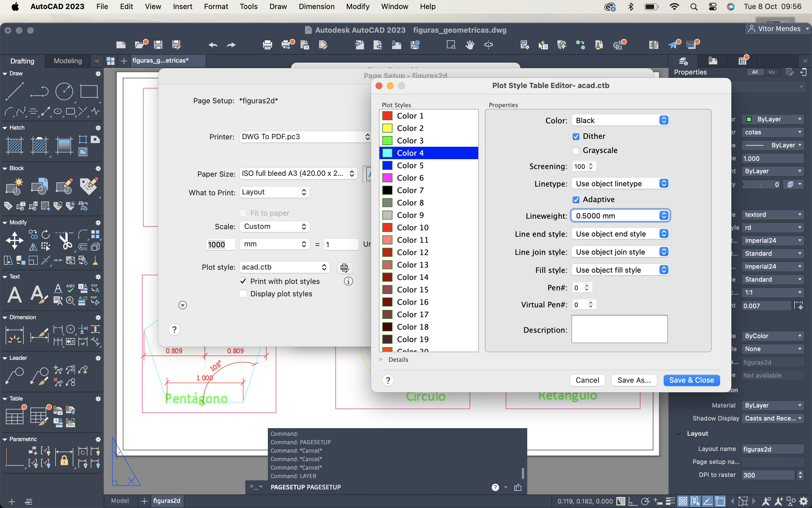Click the Open file icon
Image resolution: width=812 pixels, height=508 pixels.
[140, 45]
